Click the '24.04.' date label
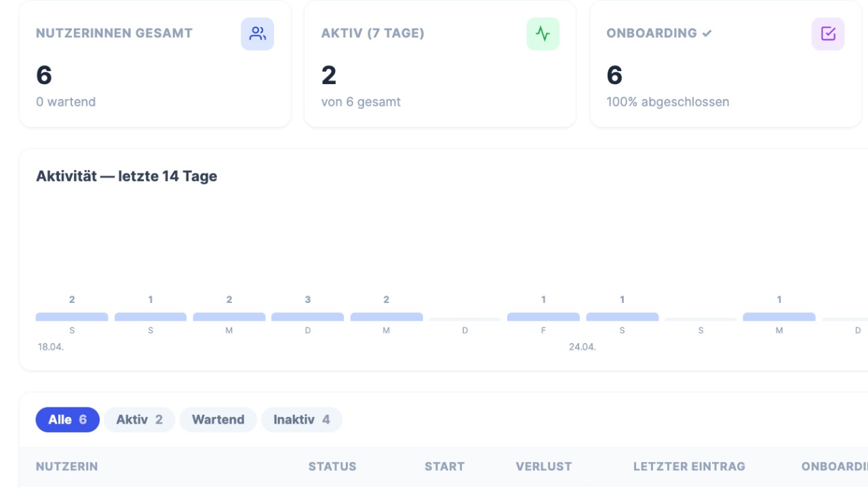The height and width of the screenshot is (488, 868). click(583, 346)
